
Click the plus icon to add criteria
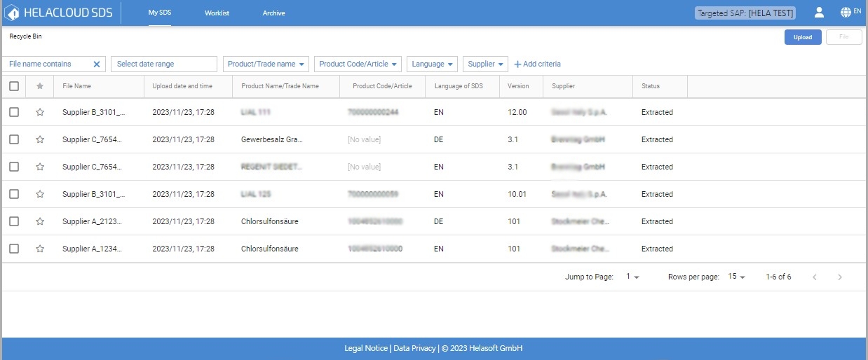pyautogui.click(x=518, y=64)
